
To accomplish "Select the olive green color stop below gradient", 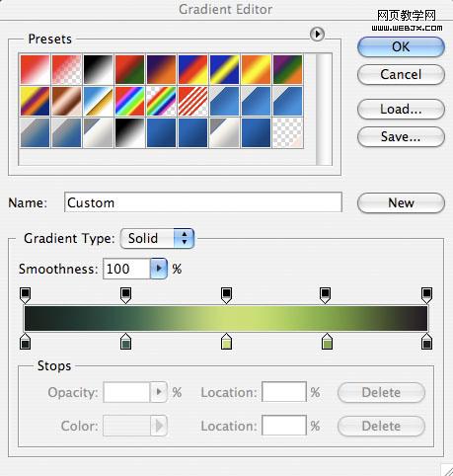I will click(x=327, y=341).
